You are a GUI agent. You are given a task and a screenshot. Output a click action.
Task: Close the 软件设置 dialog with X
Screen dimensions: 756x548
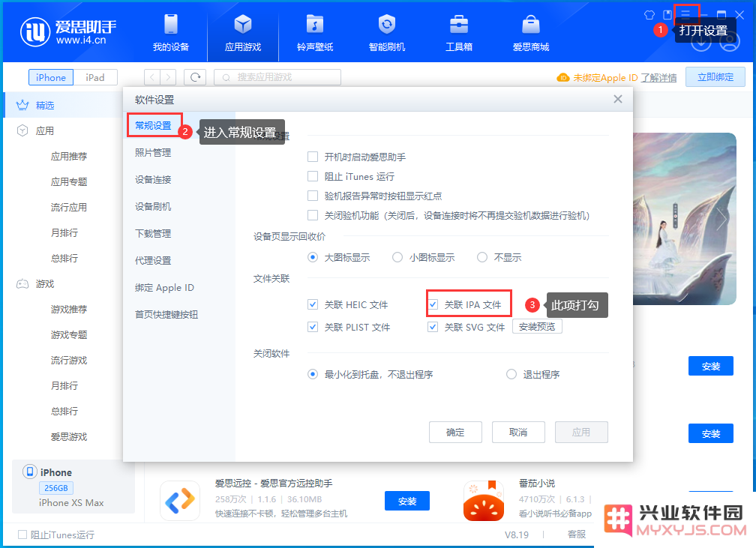pyautogui.click(x=618, y=99)
